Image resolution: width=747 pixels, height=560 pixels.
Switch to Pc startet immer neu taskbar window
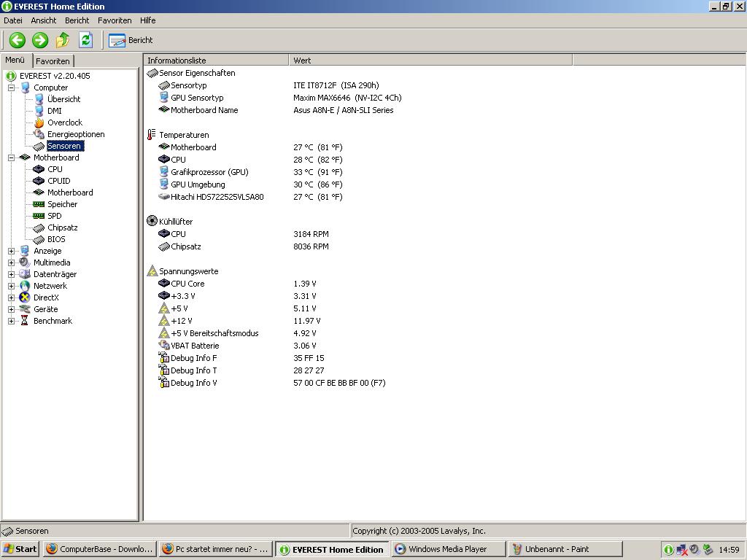pyautogui.click(x=216, y=549)
